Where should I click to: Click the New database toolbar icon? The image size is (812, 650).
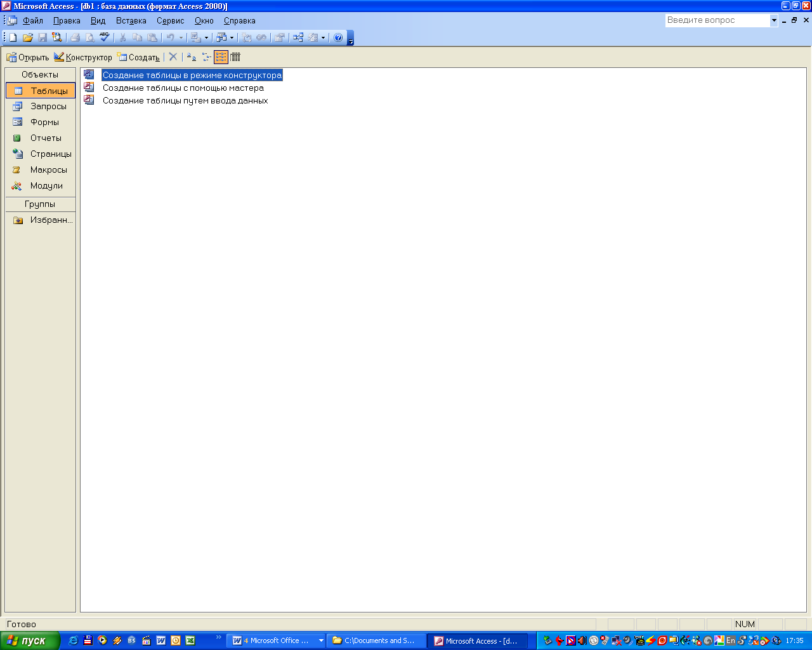13,37
